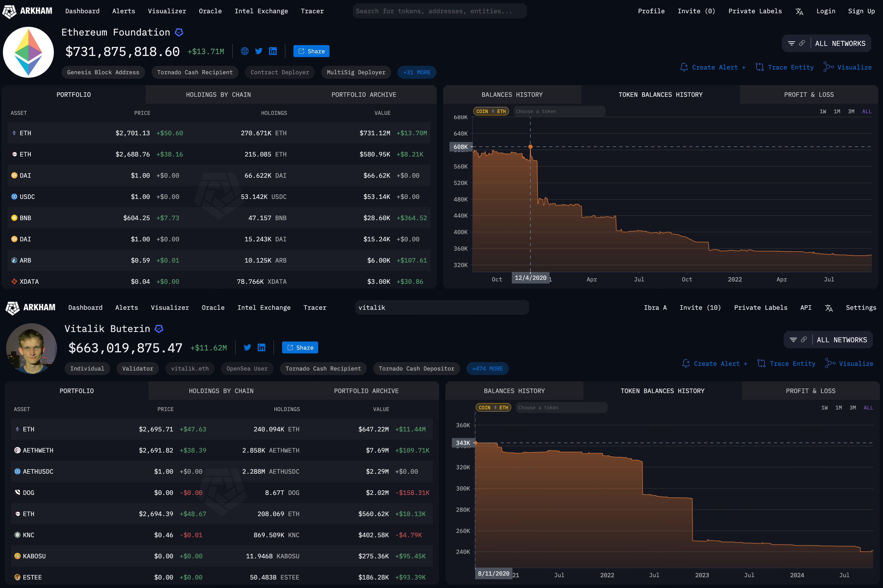This screenshot has width=883, height=588.
Task: Switch to PORTFOLIO ARCHIVE tab for Ethereum Foundation
Action: [x=364, y=95]
